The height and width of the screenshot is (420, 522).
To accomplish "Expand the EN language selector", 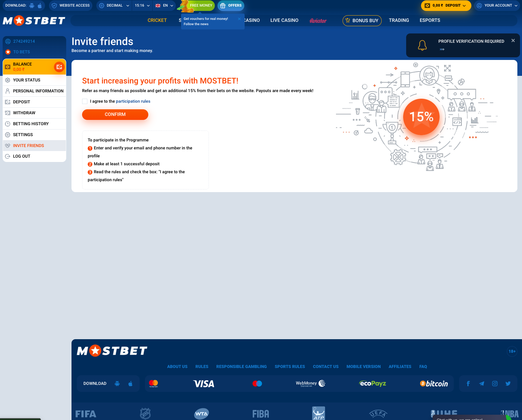I will pyautogui.click(x=164, y=6).
